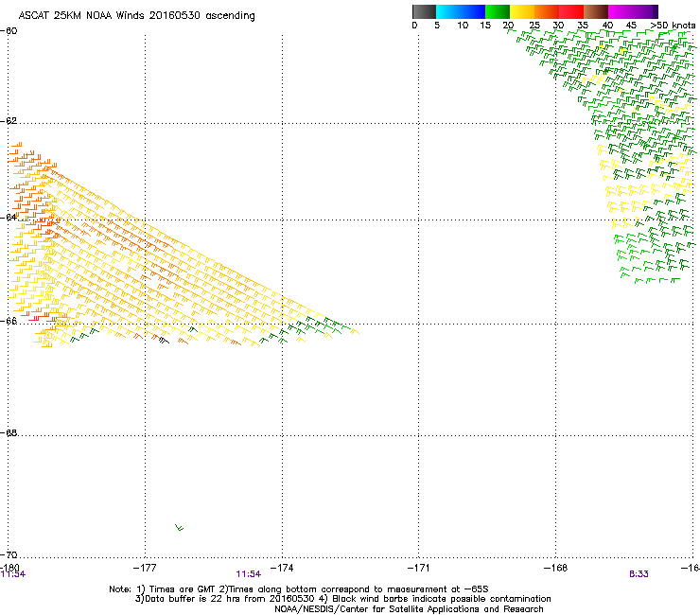Click the green segment of the color bar
700x615 pixels.
coord(498,11)
